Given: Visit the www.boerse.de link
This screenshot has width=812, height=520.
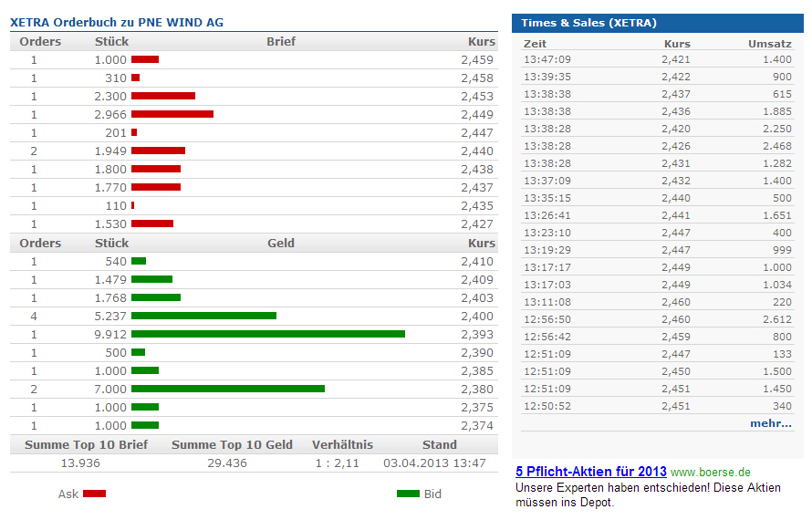Looking at the screenshot, I should pos(711,473).
